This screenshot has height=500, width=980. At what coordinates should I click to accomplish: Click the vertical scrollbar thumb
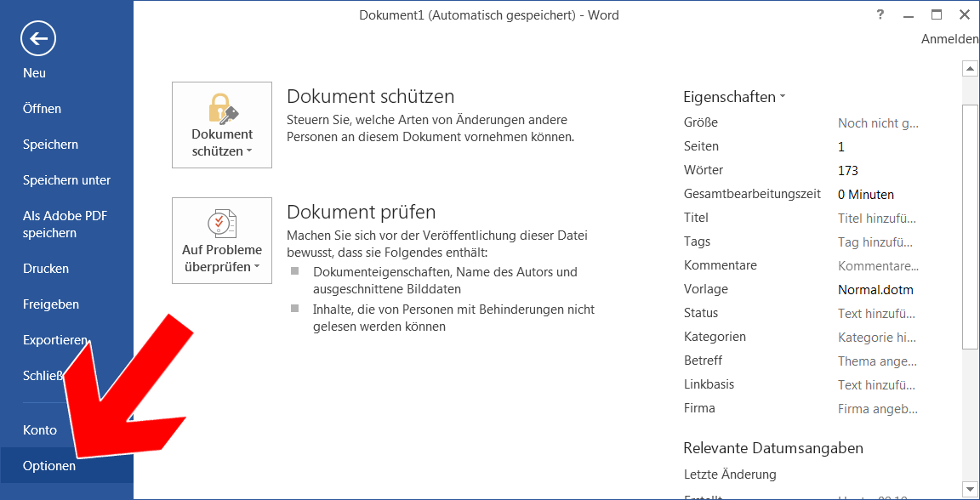(x=968, y=225)
